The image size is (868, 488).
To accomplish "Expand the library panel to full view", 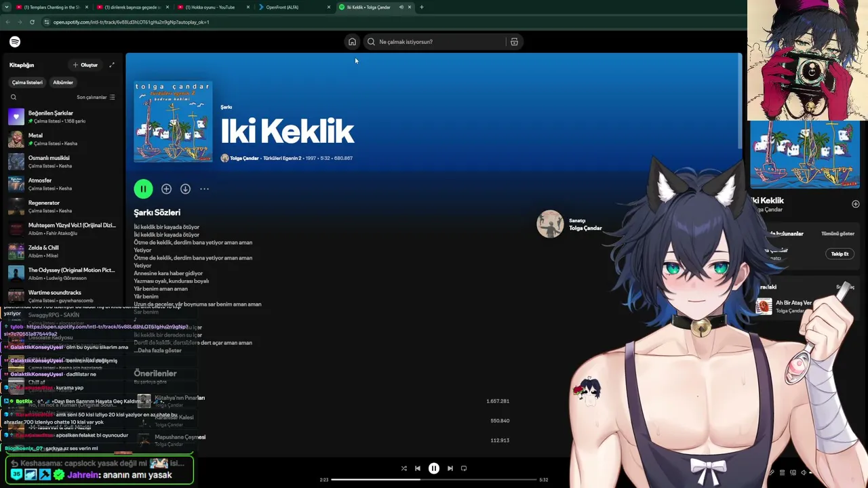I will click(112, 65).
